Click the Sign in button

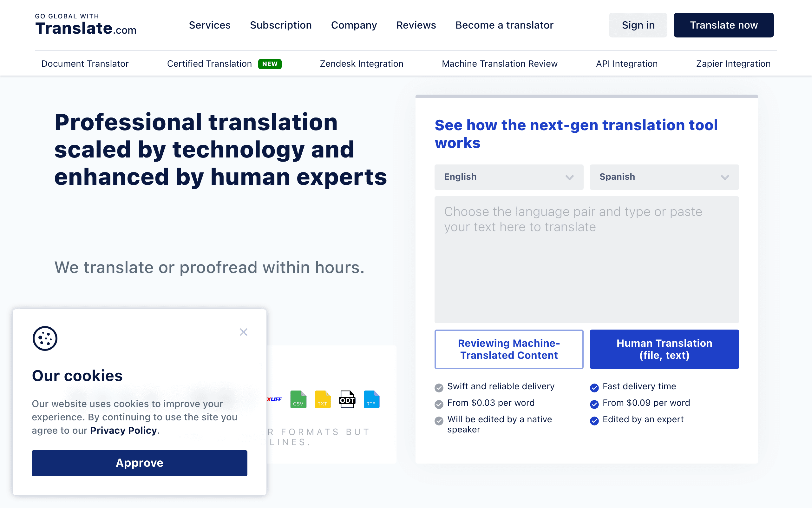pos(638,25)
